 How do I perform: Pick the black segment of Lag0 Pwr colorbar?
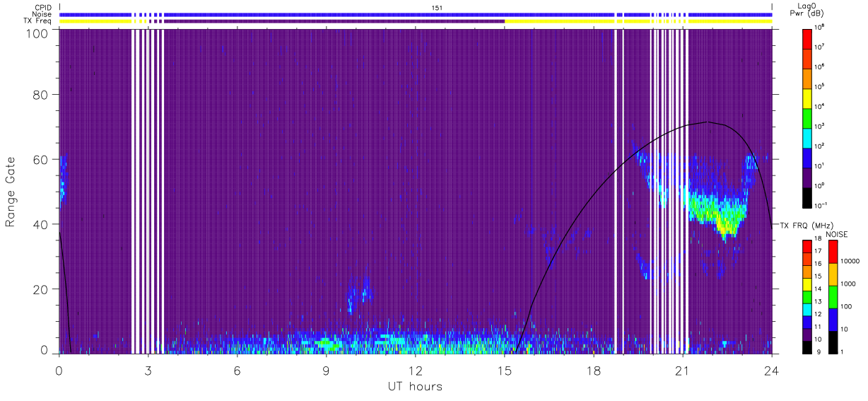(809, 197)
